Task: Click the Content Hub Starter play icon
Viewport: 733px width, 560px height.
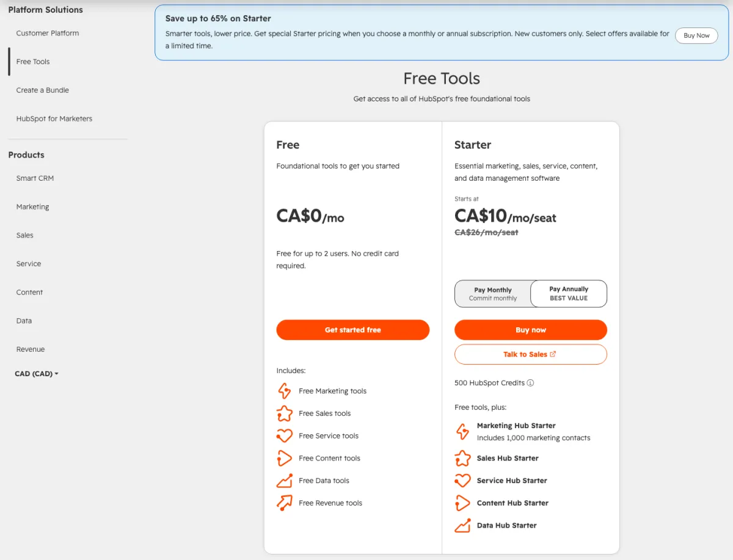Action: 462,503
